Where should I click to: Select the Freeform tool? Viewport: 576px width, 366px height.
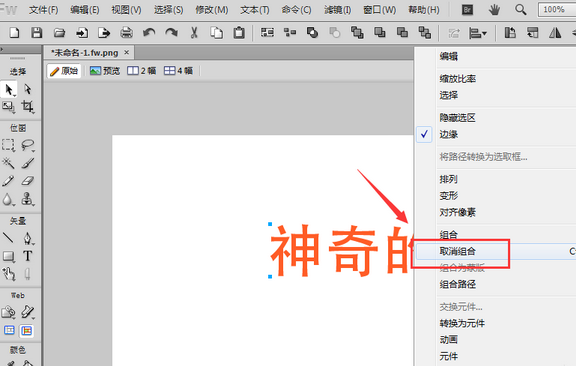9,274
